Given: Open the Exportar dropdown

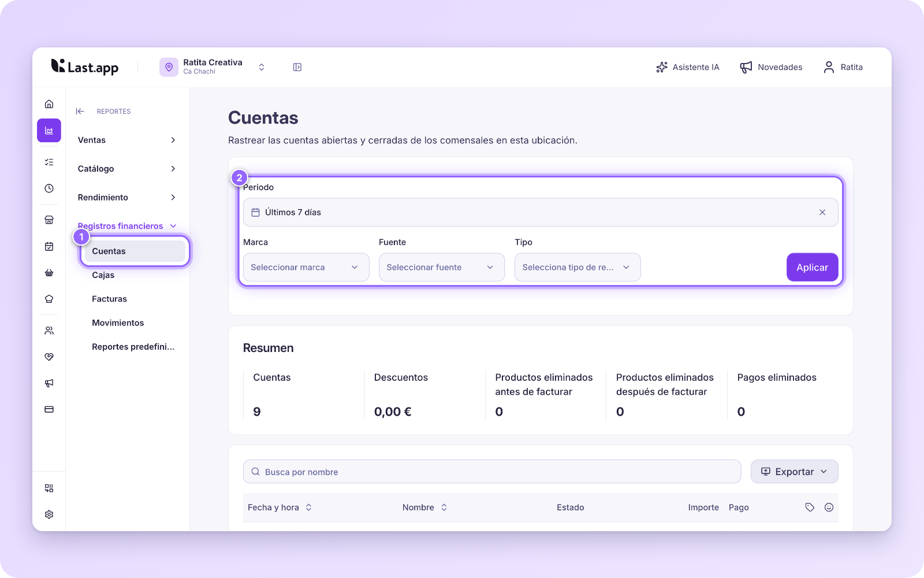Looking at the screenshot, I should click(795, 472).
